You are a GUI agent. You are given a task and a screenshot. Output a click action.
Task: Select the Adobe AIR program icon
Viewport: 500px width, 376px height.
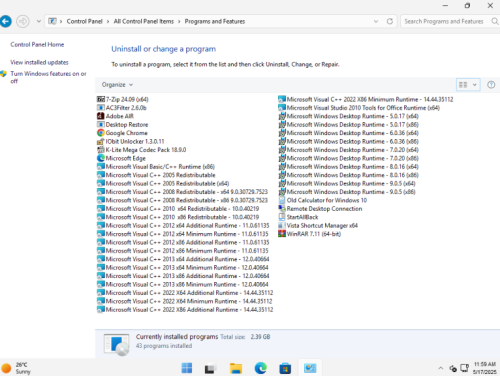tap(101, 116)
